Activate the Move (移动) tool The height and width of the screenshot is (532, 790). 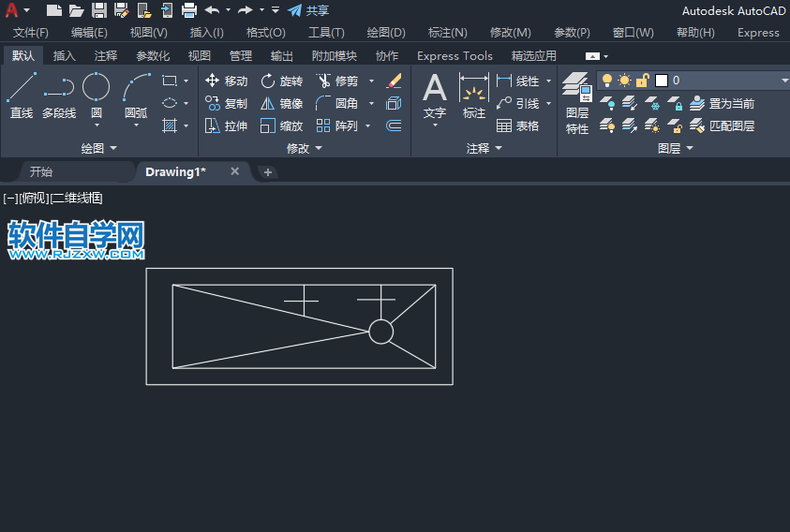(x=226, y=81)
